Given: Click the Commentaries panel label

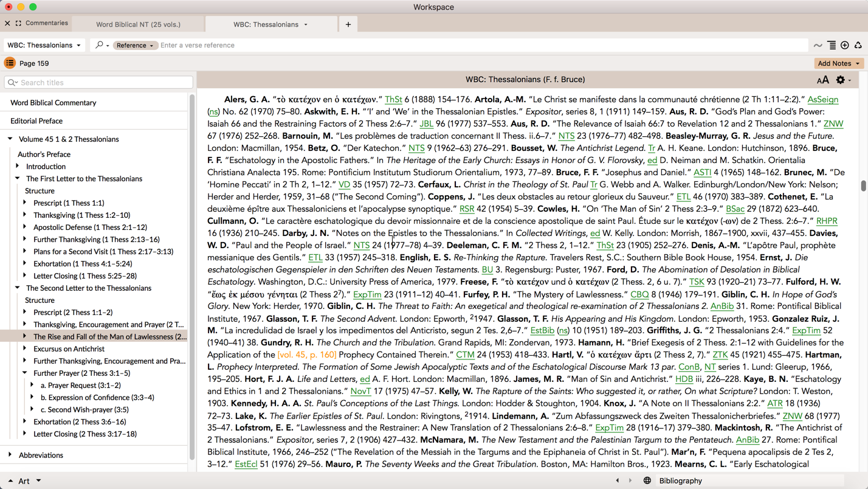Looking at the screenshot, I should (47, 23).
